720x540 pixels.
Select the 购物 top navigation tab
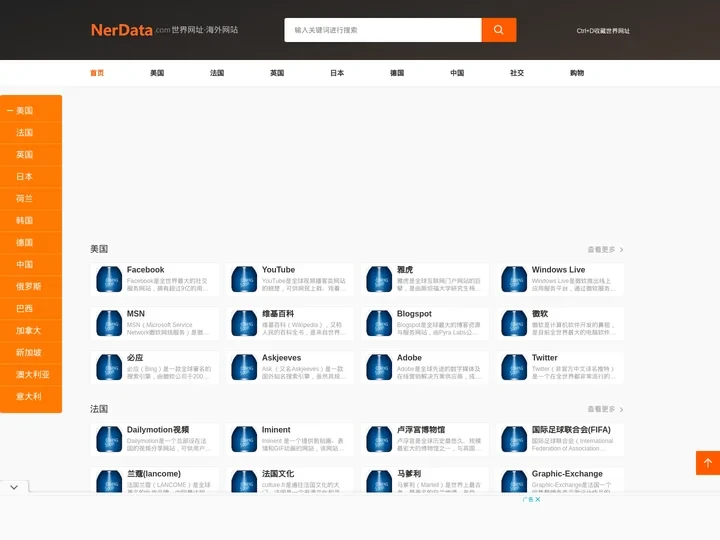pos(577,73)
